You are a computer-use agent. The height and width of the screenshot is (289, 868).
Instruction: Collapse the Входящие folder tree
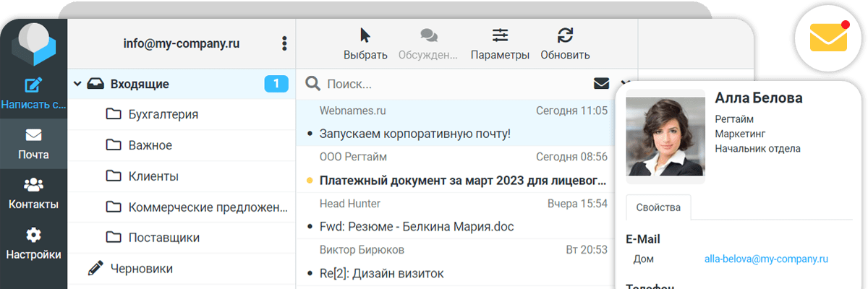coord(77,84)
